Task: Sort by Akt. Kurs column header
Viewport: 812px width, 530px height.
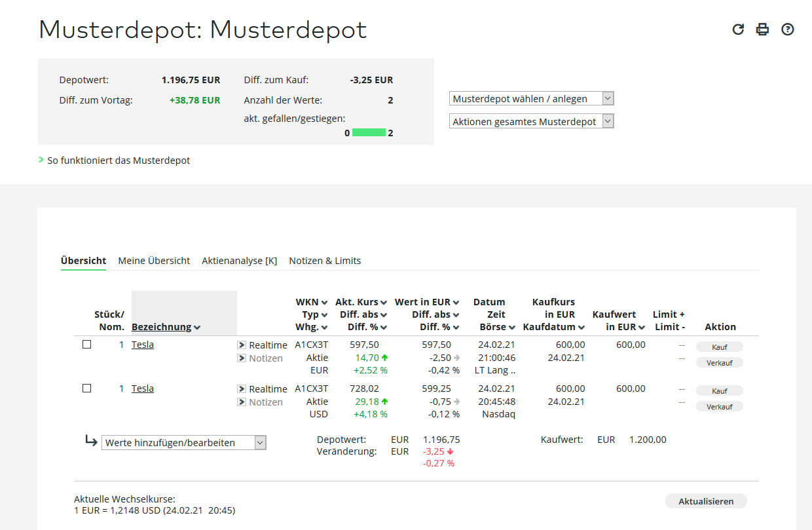Action: [x=361, y=302]
